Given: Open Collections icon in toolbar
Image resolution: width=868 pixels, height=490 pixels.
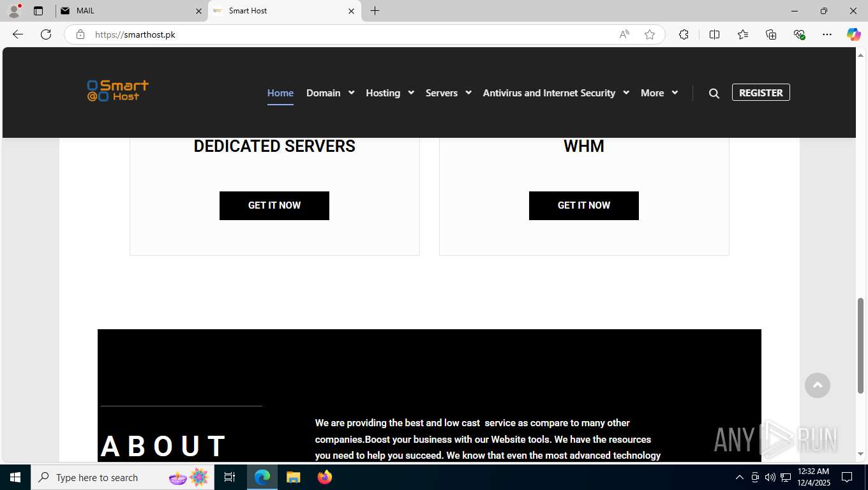Looking at the screenshot, I should point(771,34).
